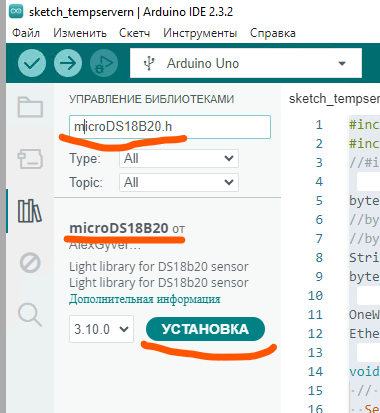Click line number 8 in editor gutter
The image size is (380, 413).
click(319, 258)
